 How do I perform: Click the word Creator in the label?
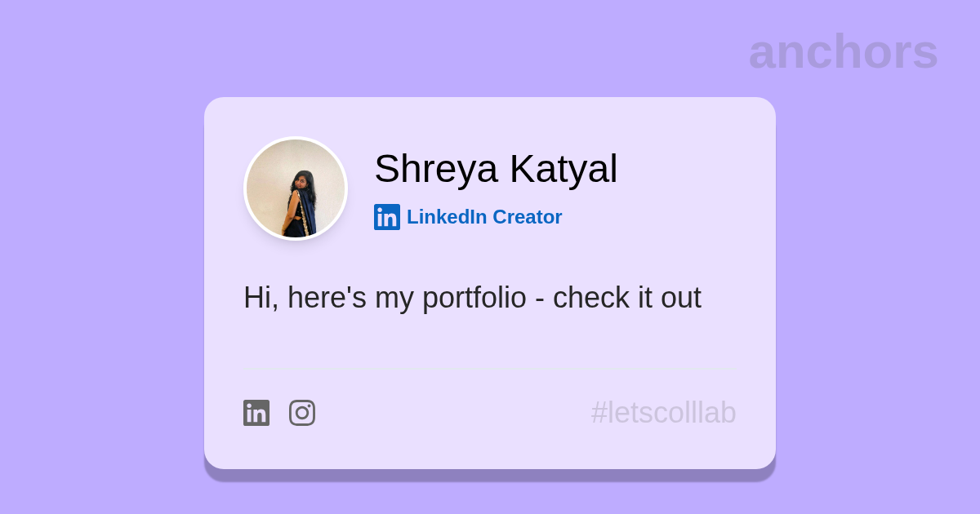[527, 217]
